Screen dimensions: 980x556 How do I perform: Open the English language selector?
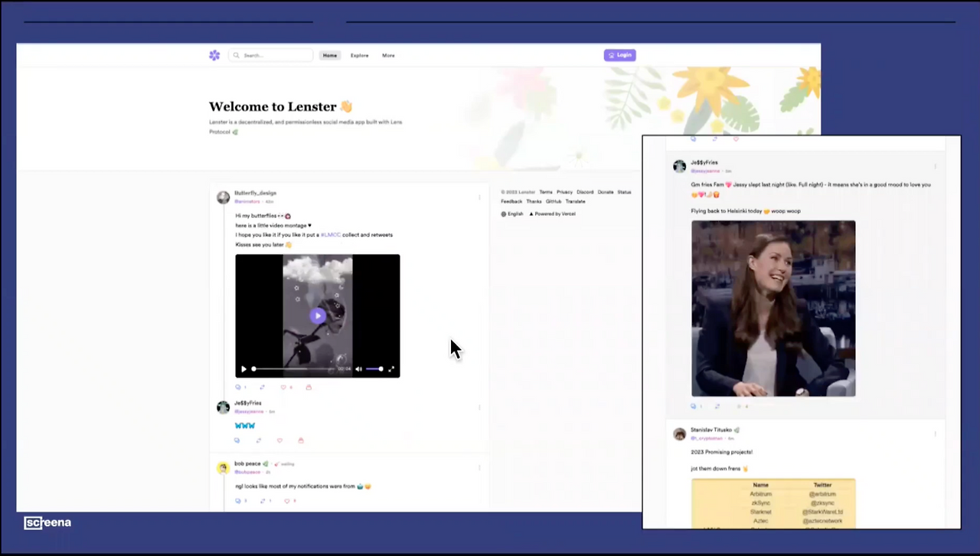pyautogui.click(x=512, y=214)
